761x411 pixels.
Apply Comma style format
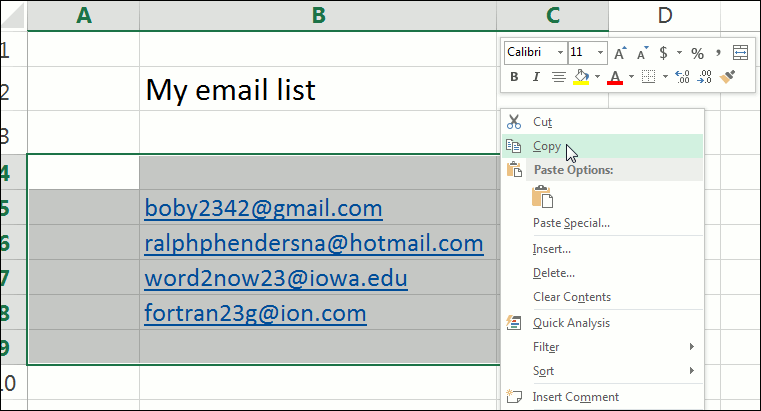coord(718,52)
